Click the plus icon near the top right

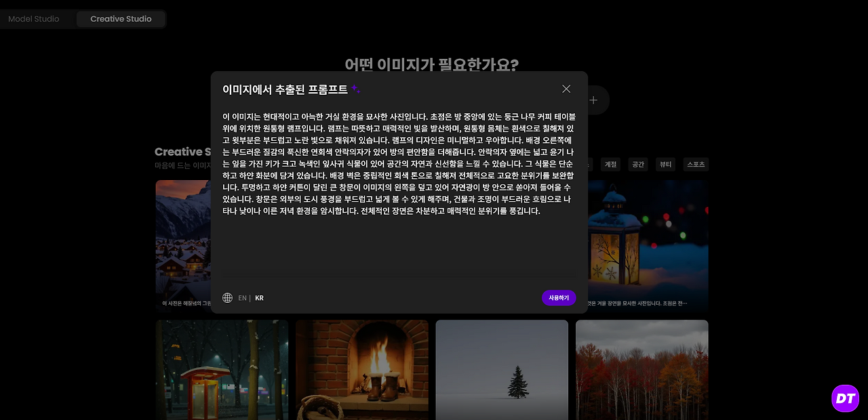pos(593,99)
